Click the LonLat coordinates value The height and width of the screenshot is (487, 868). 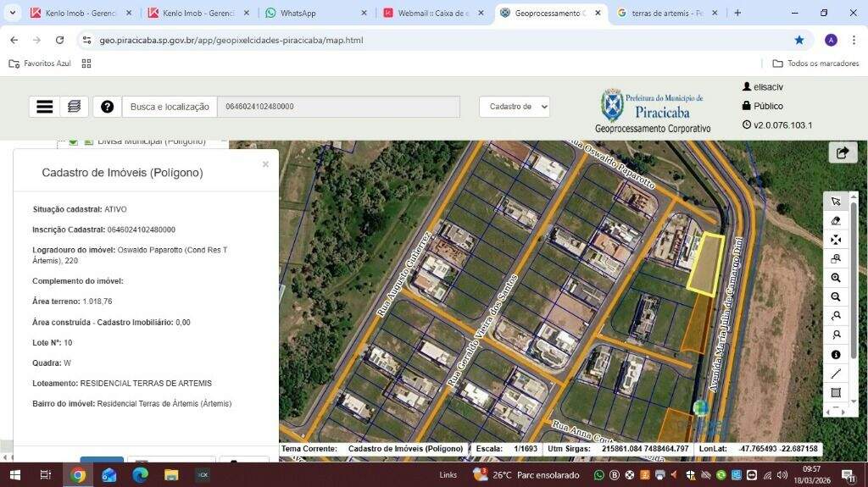(x=778, y=449)
